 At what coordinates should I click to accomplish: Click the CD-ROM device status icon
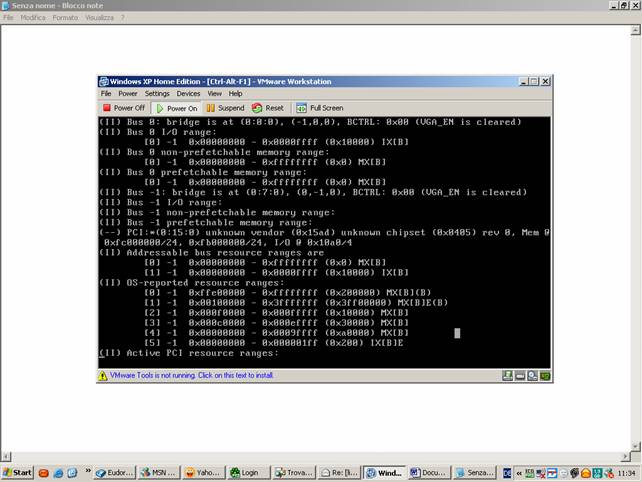click(x=532, y=376)
